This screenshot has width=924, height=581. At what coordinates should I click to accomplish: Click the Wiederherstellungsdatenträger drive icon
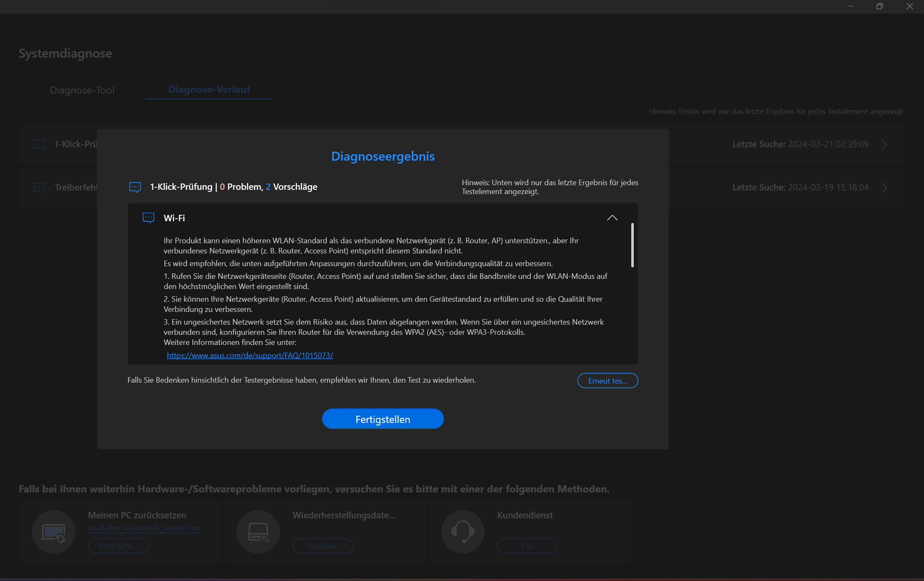click(258, 532)
